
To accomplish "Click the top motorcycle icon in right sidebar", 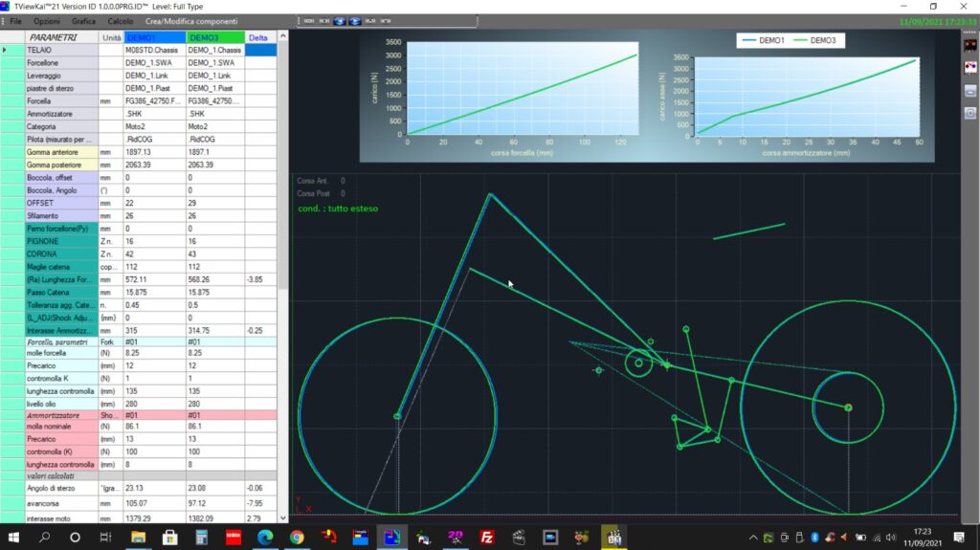I will point(969,47).
